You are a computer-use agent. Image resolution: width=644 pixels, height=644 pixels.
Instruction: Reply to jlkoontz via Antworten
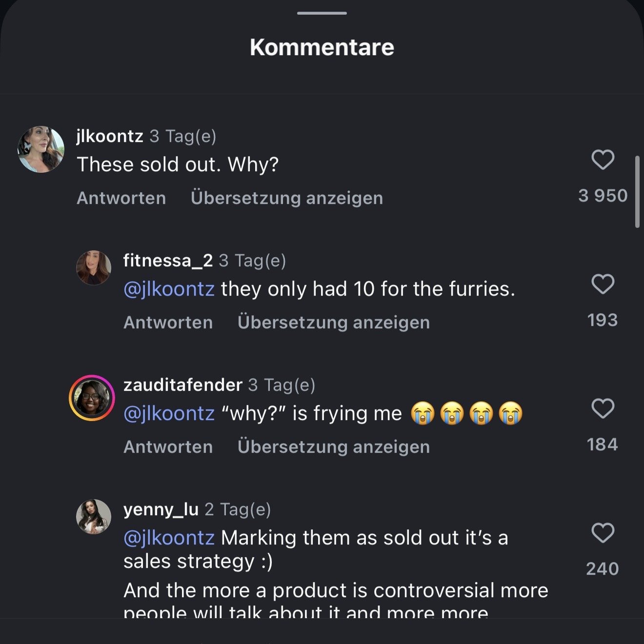121,198
